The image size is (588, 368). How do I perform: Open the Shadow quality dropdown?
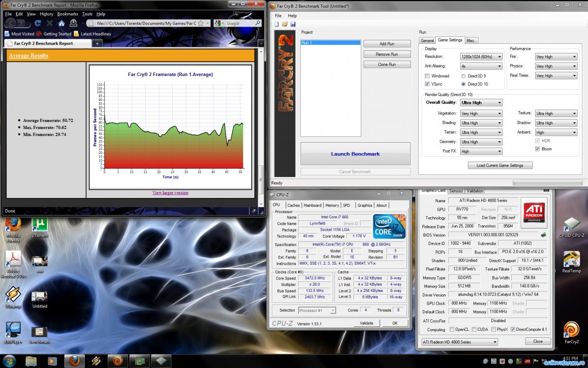556,123
